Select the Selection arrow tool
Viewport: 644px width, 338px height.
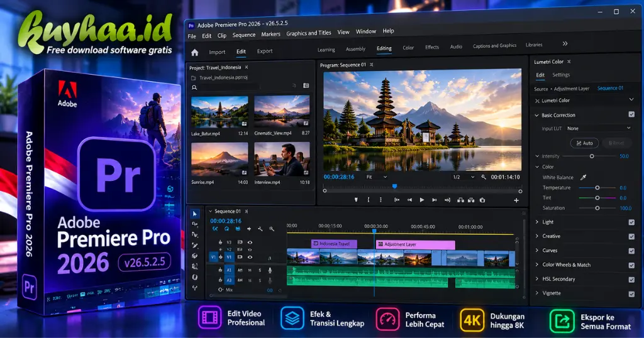[195, 214]
